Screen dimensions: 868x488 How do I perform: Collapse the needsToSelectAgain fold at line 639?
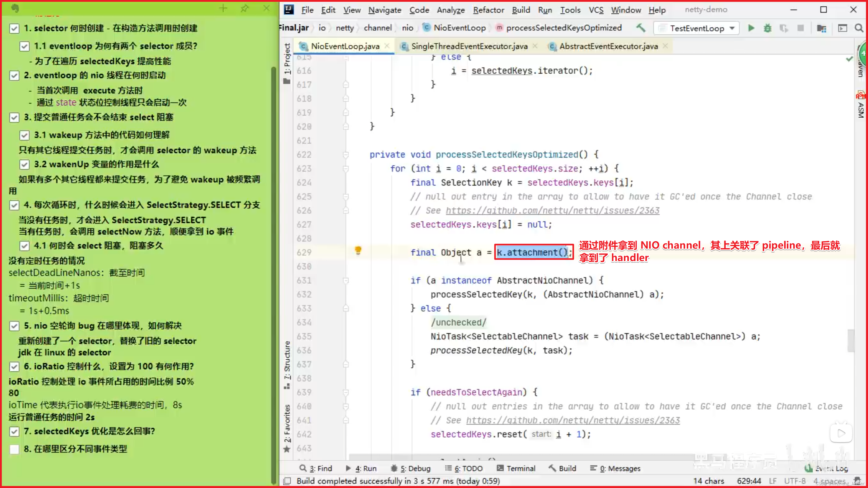346,392
